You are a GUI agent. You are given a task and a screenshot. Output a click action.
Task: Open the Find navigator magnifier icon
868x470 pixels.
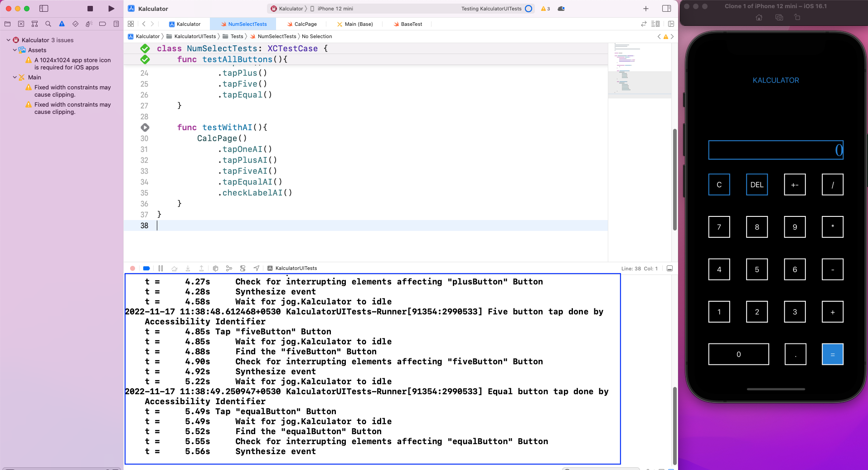(48, 24)
